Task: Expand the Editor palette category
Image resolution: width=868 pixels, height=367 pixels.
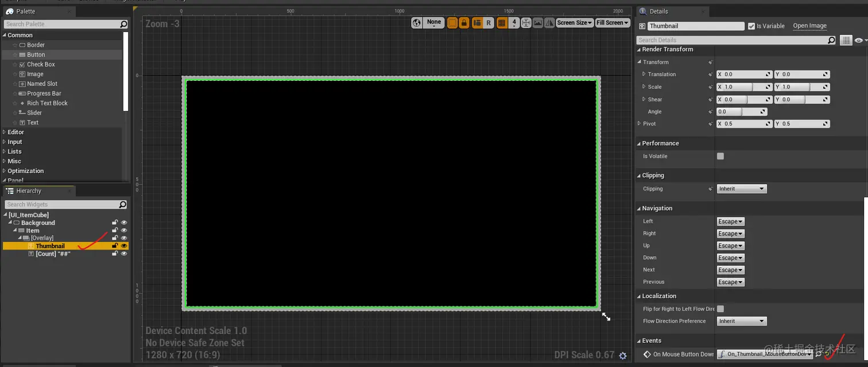Action: click(x=4, y=132)
